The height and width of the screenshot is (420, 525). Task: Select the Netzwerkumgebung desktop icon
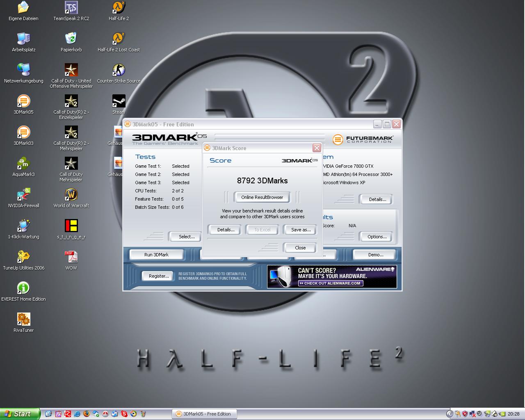pyautogui.click(x=23, y=74)
